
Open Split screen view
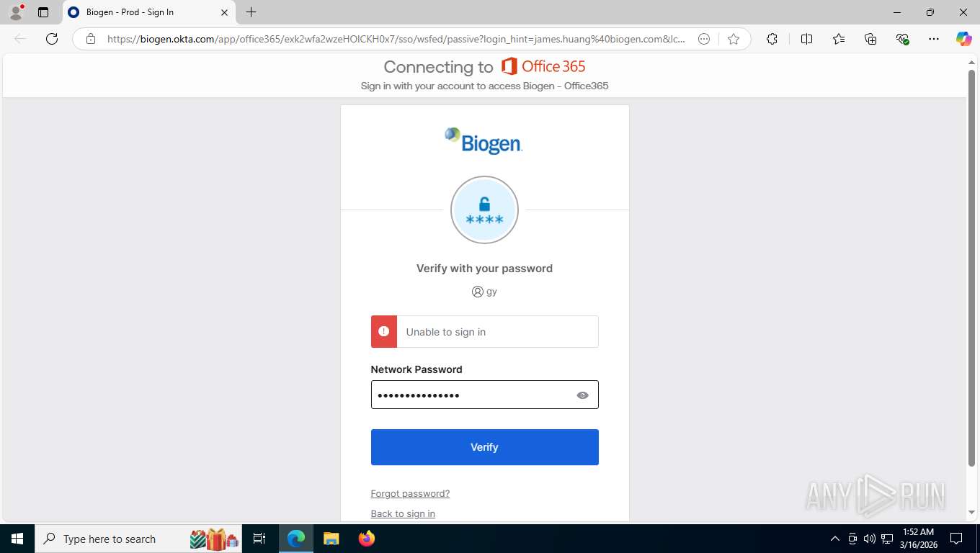pos(806,39)
